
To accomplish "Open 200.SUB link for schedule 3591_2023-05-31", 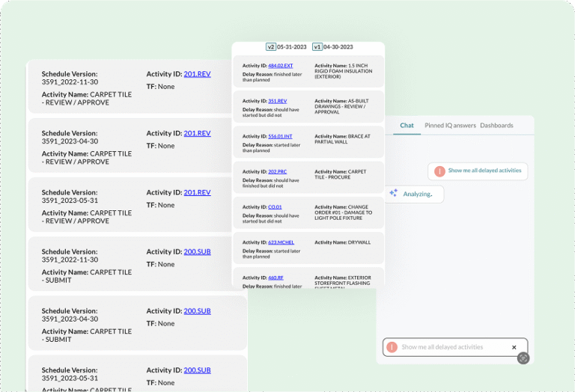I will (x=198, y=370).
